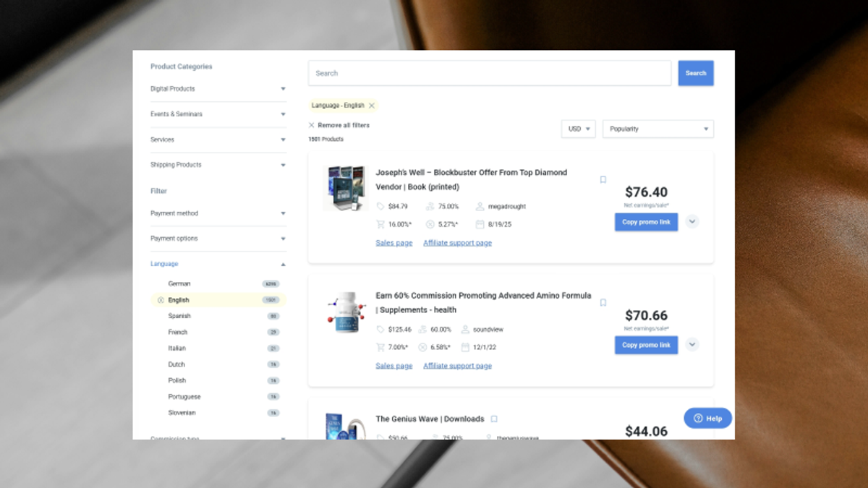Screen dimensions: 868x488
Task: Click the cart icon next to 16.00%
Action: tap(380, 225)
